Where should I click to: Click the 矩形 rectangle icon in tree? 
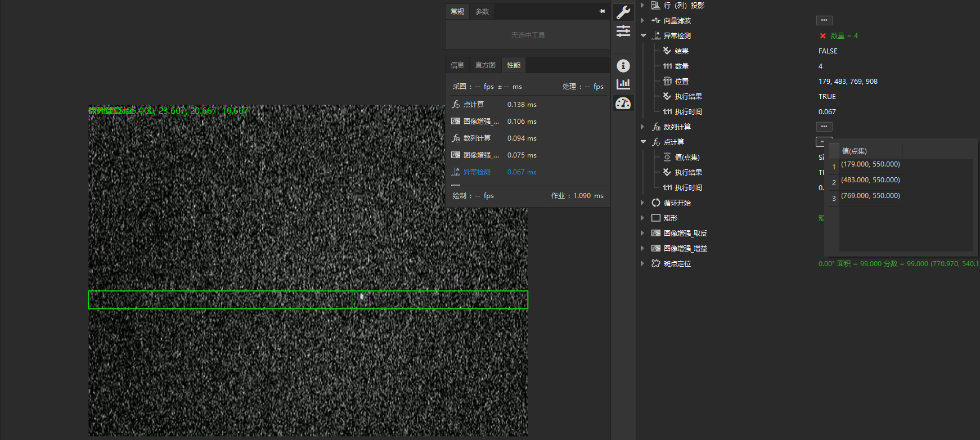click(x=656, y=218)
